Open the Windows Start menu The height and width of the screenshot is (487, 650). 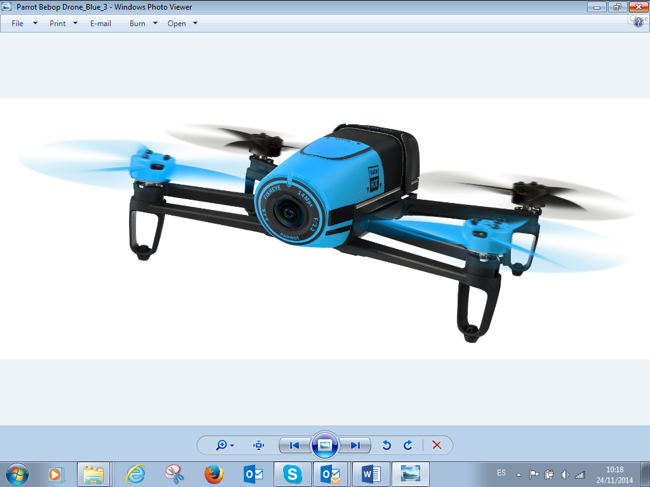17,474
